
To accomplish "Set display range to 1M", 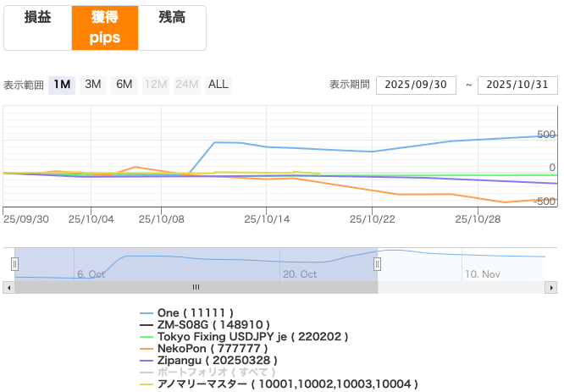I will tap(62, 85).
